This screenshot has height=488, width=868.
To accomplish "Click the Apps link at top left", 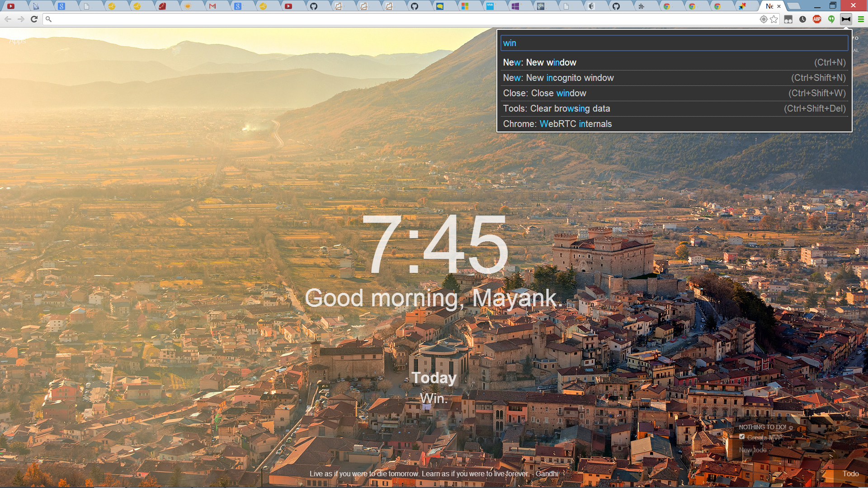I will (x=17, y=41).
